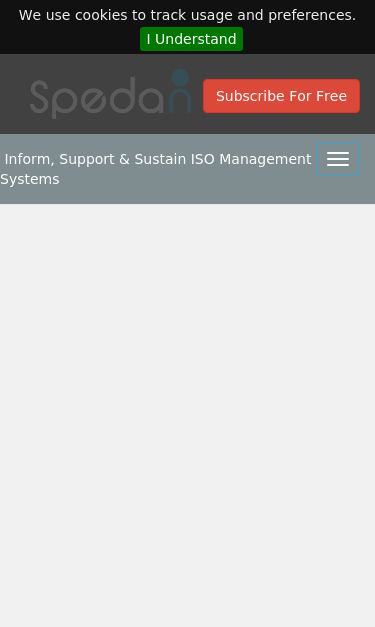The width and height of the screenshot is (375, 627).
Task: Click the letter S of Spedan logo
Action: 39,97
